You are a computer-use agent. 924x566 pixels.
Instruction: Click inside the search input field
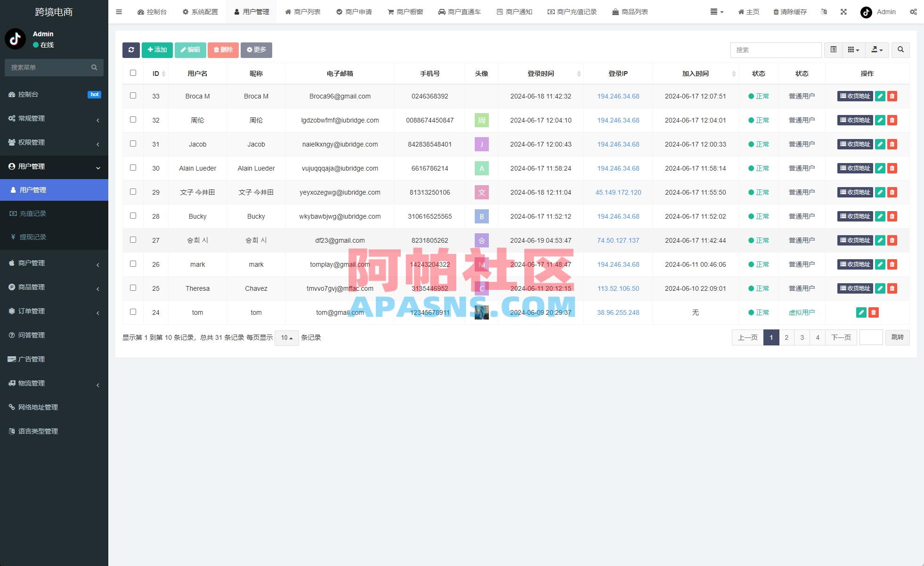pos(775,49)
